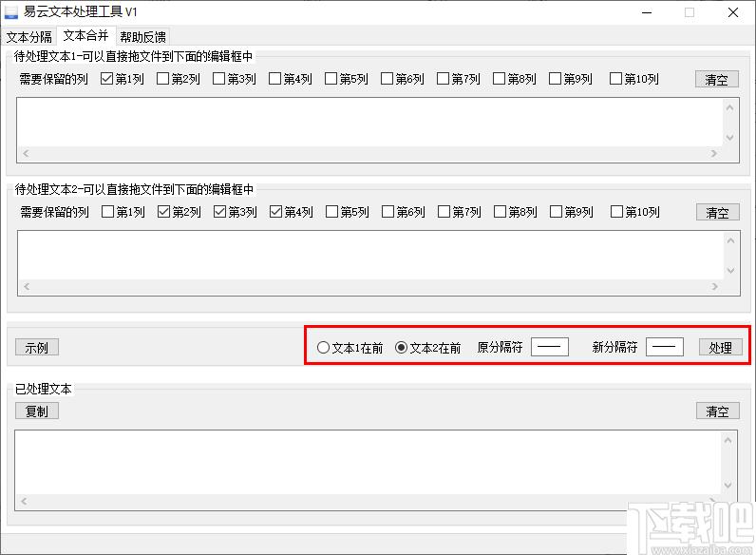
Task: Check 第8列 for text 2
Action: [x=516, y=212]
